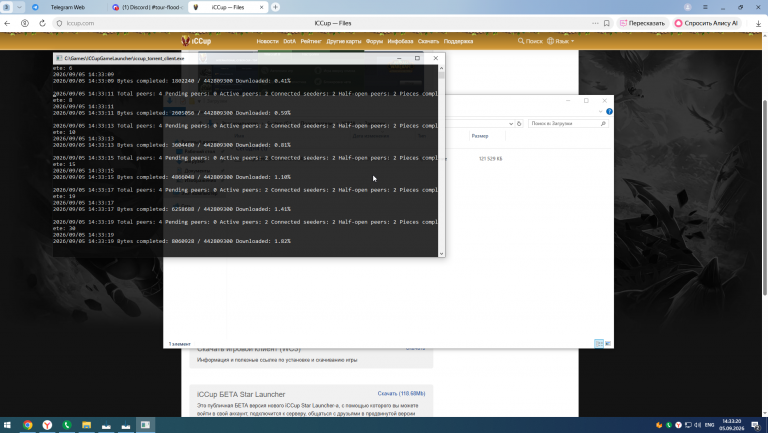768x433 pixels.
Task: Open Yandex Browser from the taskbar
Action: pos(47,425)
